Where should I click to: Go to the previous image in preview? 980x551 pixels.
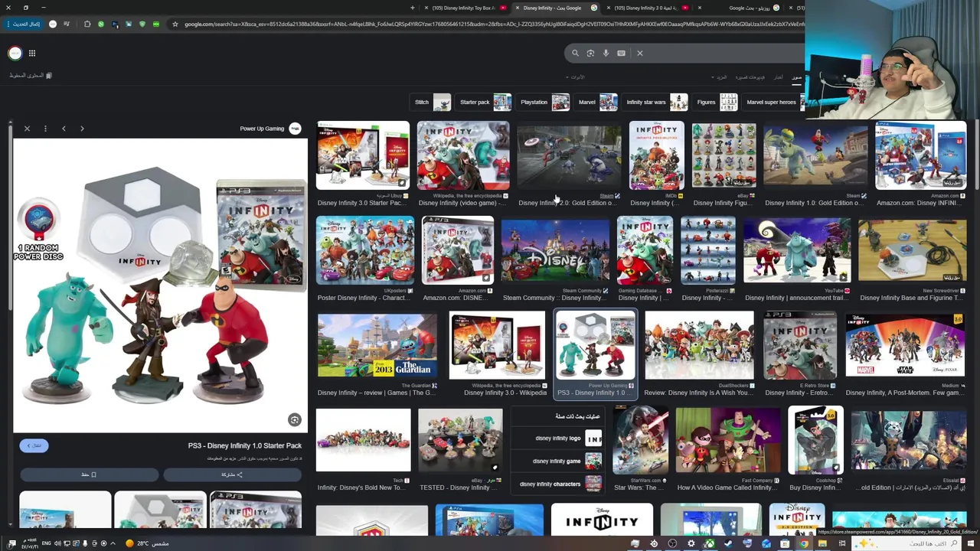(64, 129)
